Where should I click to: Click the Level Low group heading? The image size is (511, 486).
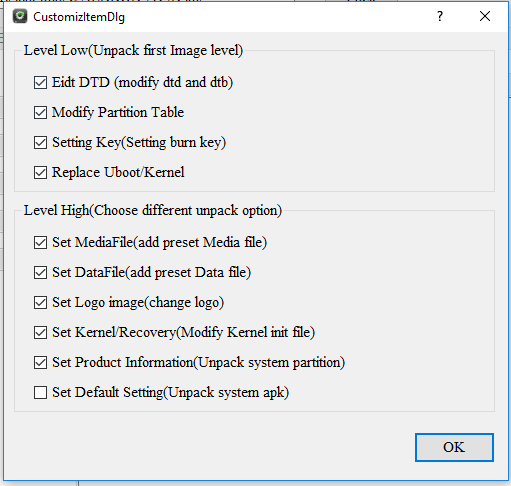pos(133,51)
